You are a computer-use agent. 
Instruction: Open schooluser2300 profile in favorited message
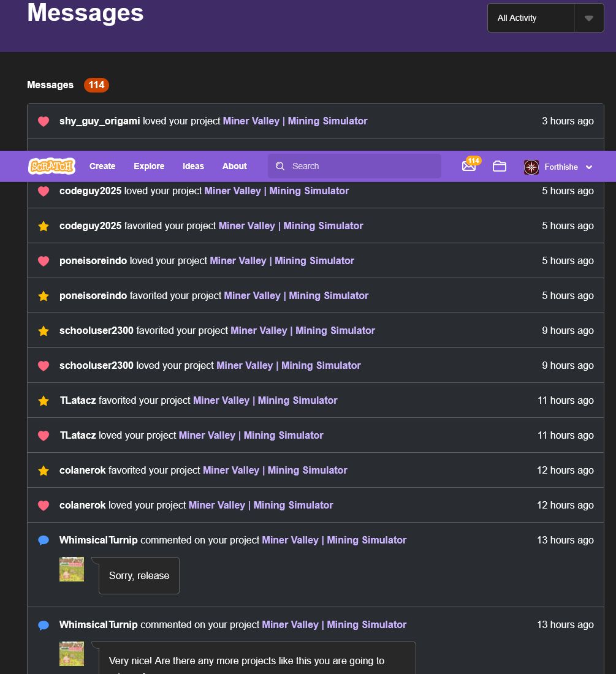click(96, 330)
